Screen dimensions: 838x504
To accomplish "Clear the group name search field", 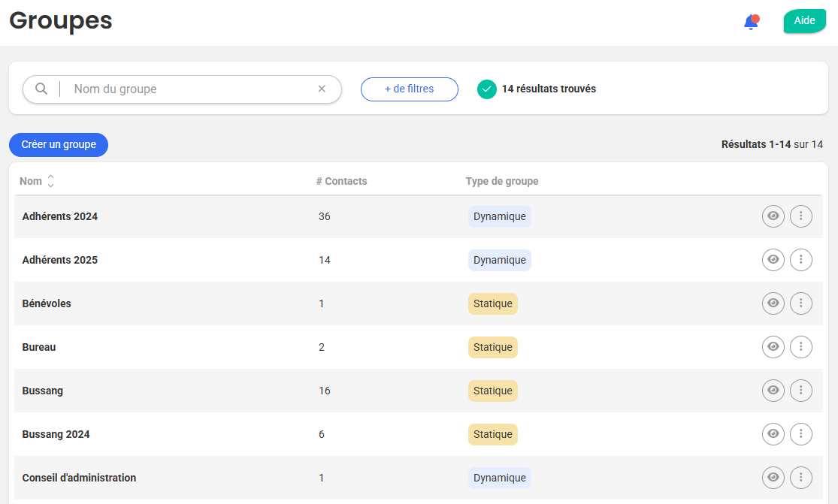I will (x=322, y=89).
